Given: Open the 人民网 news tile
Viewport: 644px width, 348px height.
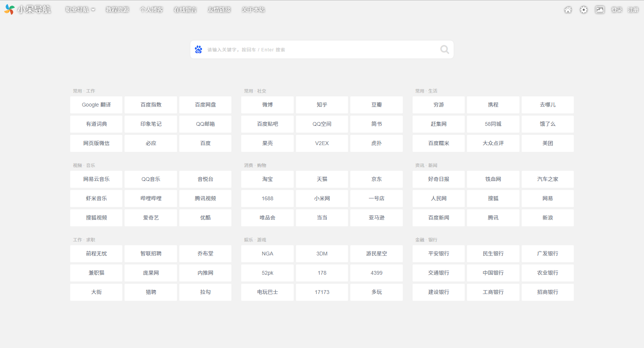Looking at the screenshot, I should [x=439, y=198].
